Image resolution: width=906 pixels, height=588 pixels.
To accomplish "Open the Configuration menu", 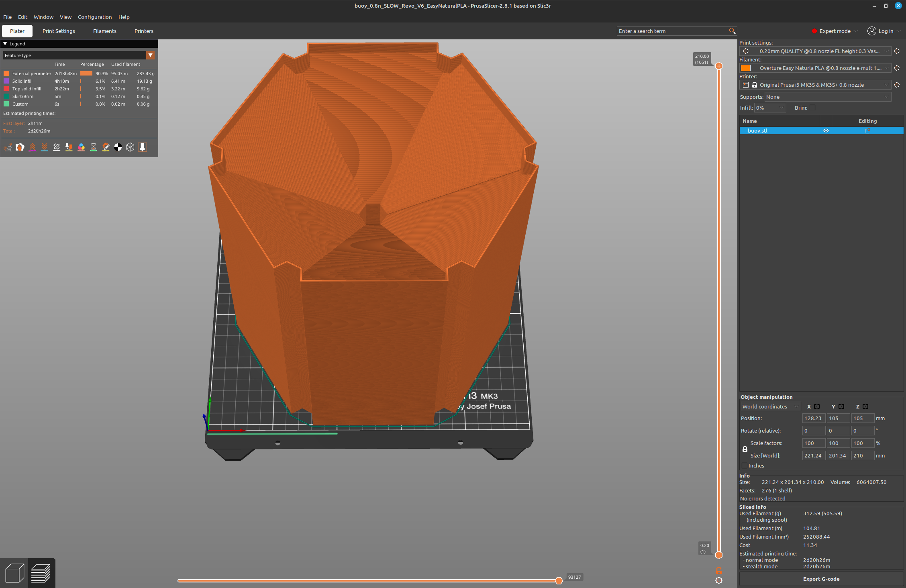I will [95, 17].
